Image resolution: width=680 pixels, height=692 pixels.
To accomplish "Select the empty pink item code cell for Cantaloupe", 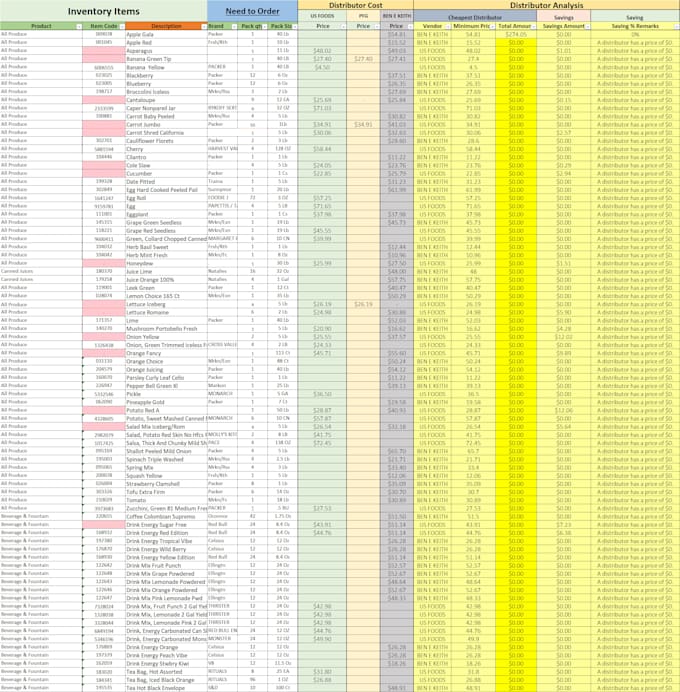I will (104, 100).
